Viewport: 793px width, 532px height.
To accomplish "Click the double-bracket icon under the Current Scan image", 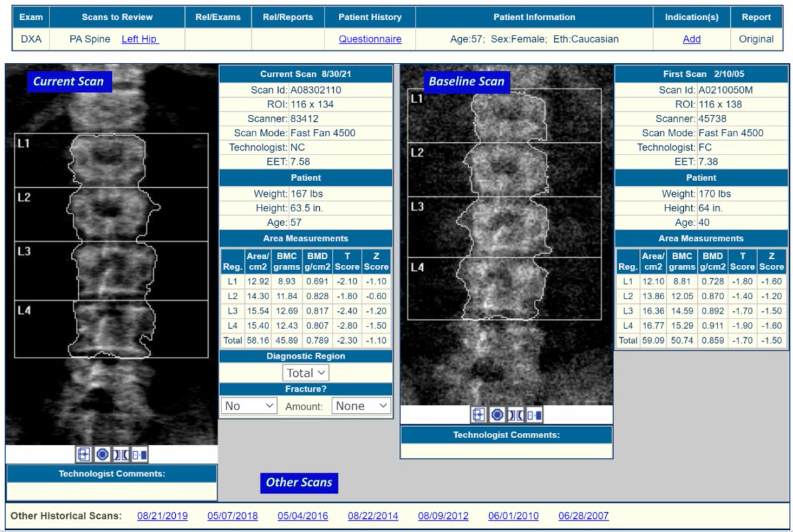I will tap(121, 455).
